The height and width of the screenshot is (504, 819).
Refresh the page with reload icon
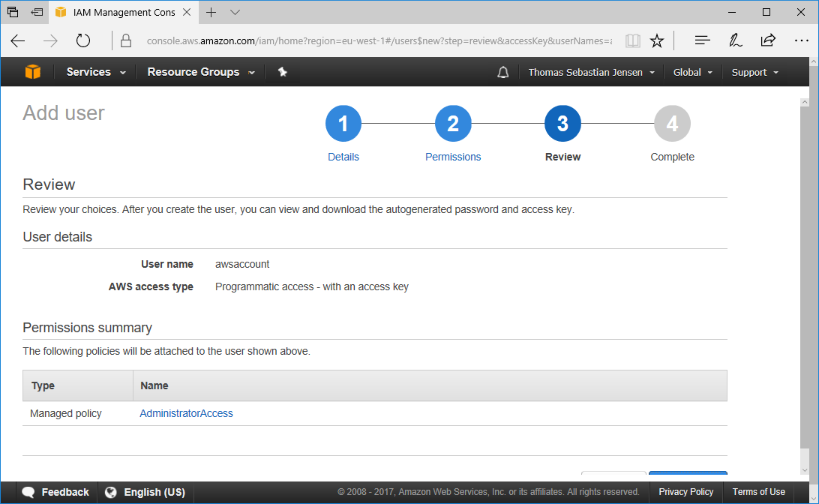tap(83, 41)
